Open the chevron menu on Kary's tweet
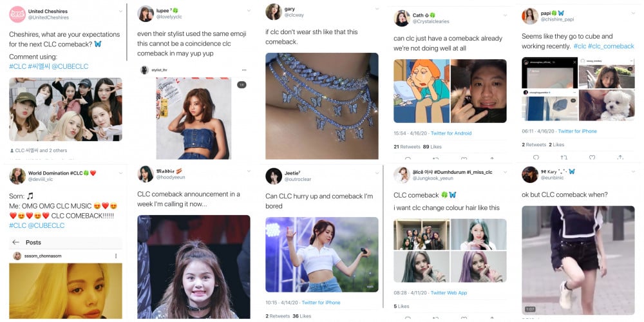 click(x=634, y=170)
